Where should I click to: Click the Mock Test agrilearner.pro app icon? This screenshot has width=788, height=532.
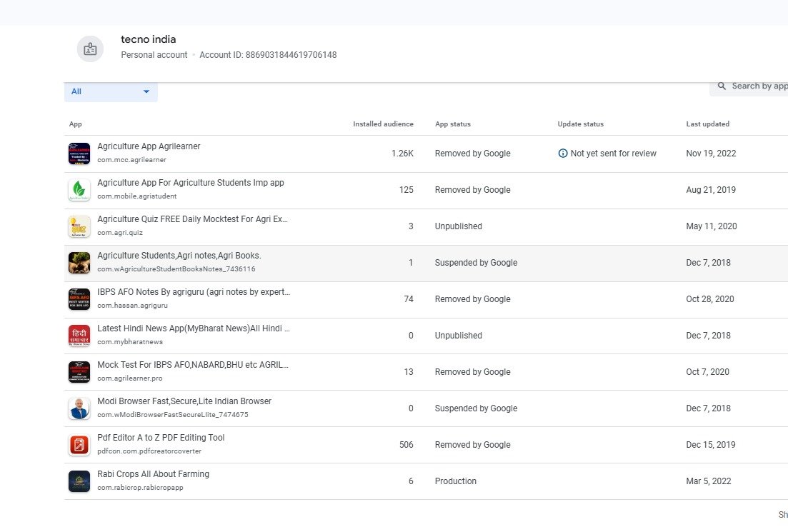[79, 372]
